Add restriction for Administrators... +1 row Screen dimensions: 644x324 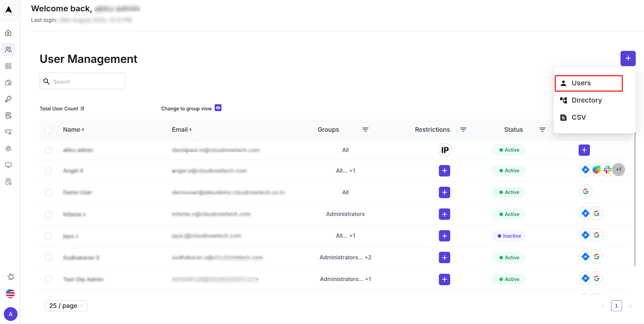click(x=444, y=279)
